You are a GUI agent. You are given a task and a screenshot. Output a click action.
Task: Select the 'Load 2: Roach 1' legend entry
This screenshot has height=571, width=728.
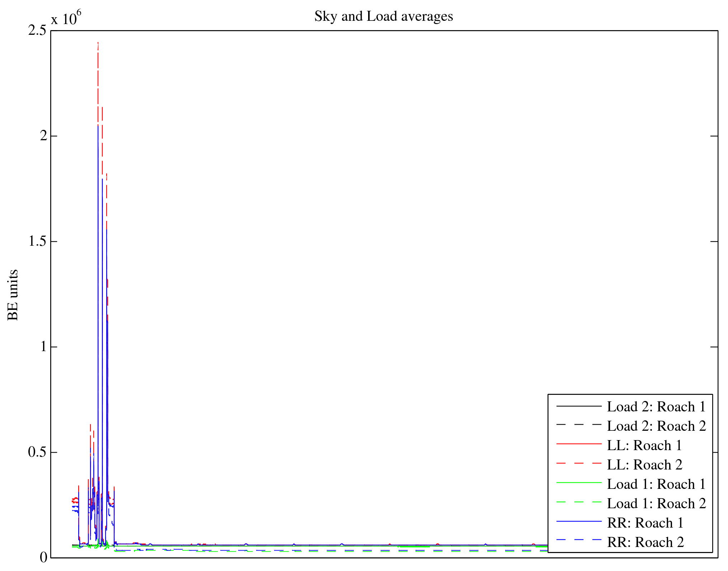(656, 407)
